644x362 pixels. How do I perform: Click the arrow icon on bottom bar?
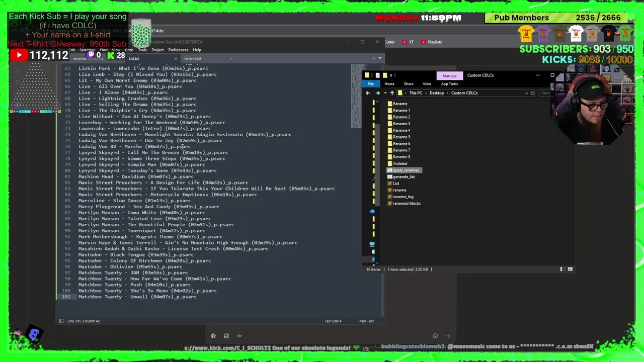click(448, 336)
